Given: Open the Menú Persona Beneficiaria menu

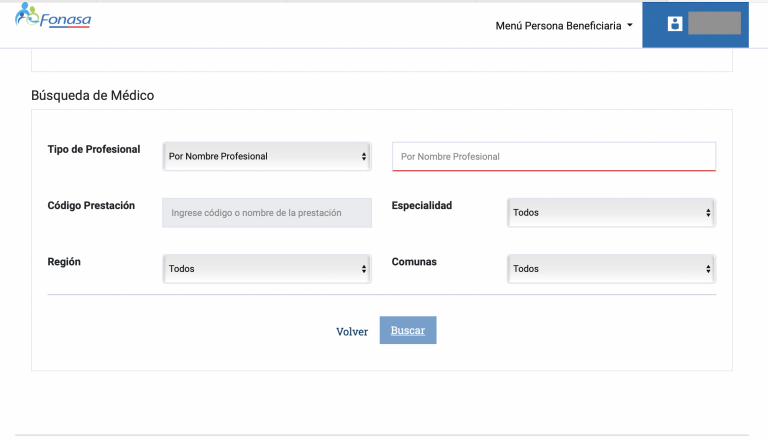Looking at the screenshot, I should click(x=563, y=25).
